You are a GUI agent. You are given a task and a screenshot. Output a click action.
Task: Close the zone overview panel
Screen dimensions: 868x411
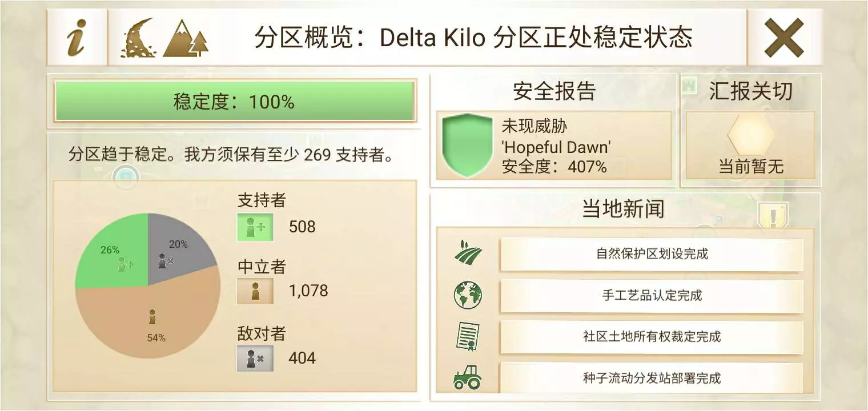coord(784,38)
